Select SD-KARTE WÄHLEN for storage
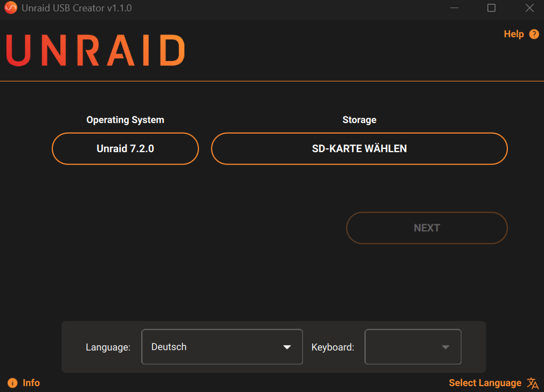544x392 pixels. (x=359, y=148)
